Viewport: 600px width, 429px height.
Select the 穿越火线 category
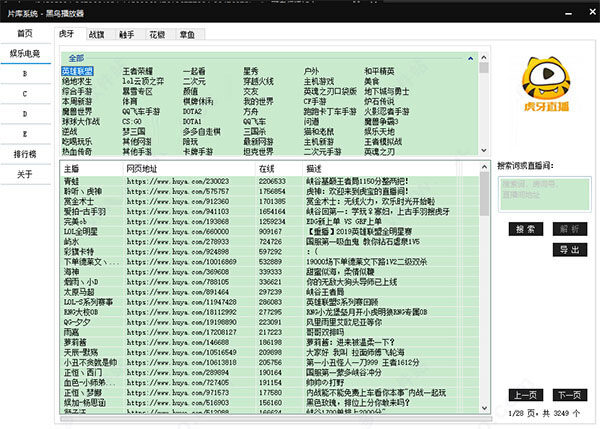coord(259,81)
